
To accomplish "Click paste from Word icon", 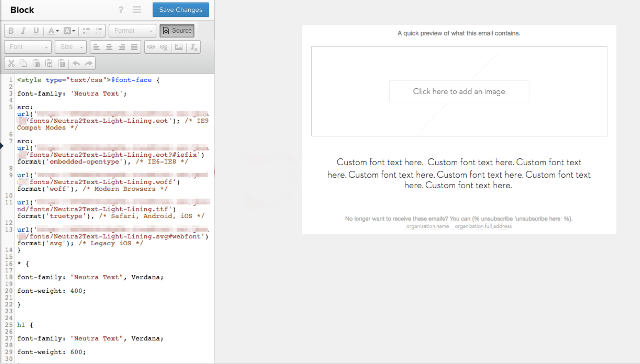I will click(61, 63).
